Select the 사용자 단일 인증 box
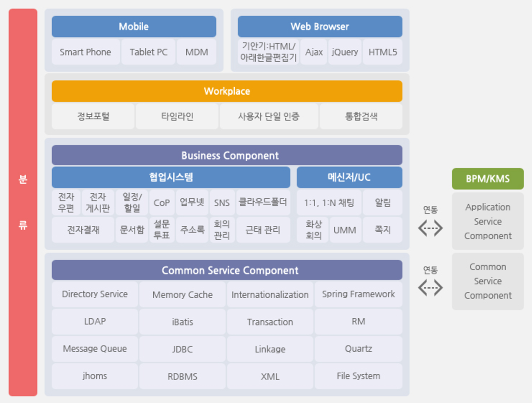 click(x=269, y=116)
